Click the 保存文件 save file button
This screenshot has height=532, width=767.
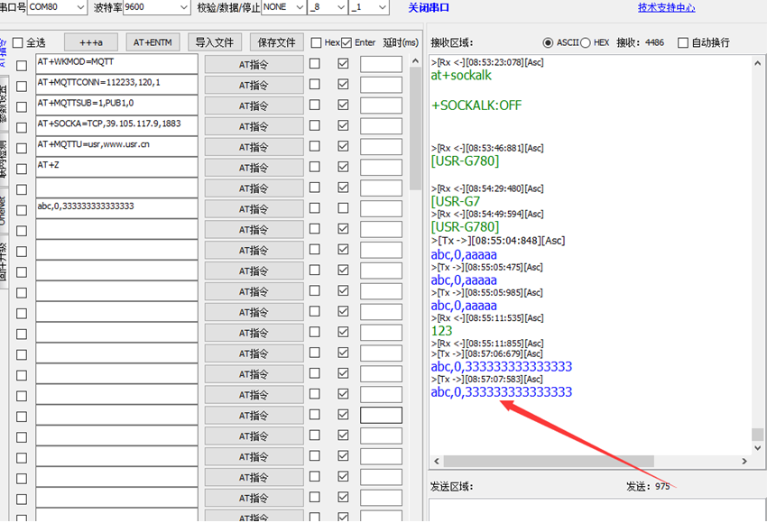point(276,42)
